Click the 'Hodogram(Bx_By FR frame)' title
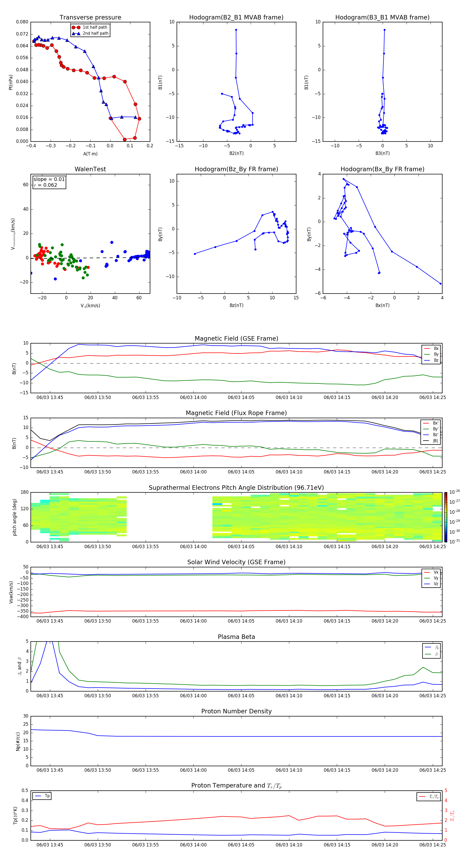This screenshot has width=473, height=868. click(x=382, y=169)
